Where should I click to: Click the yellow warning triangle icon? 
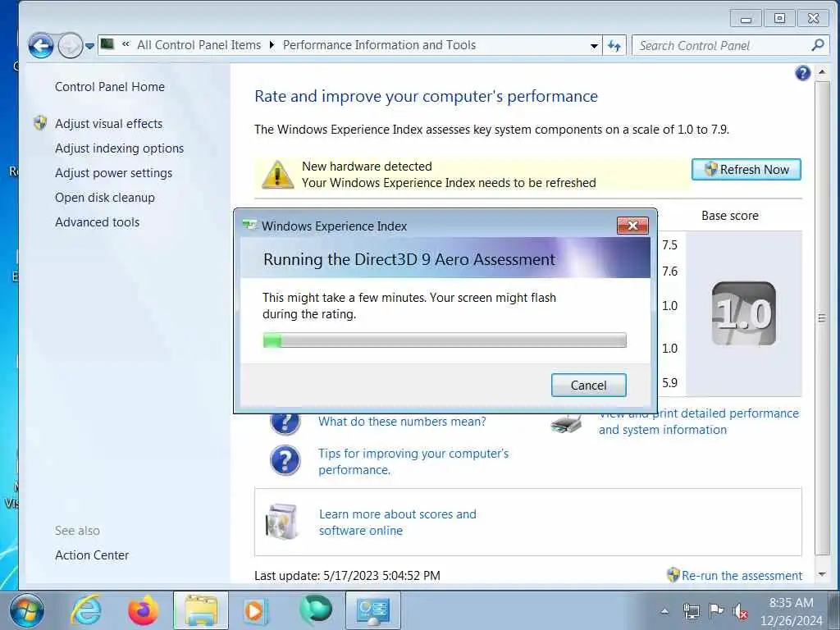pyautogui.click(x=277, y=175)
